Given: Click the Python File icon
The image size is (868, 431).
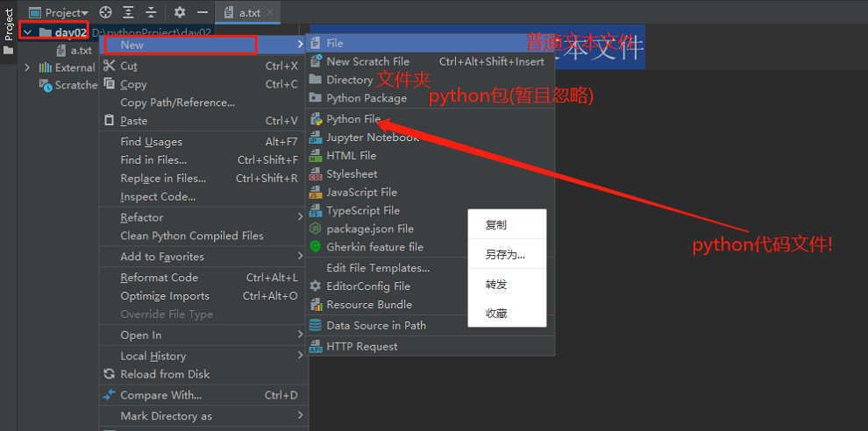Looking at the screenshot, I should pyautogui.click(x=316, y=119).
